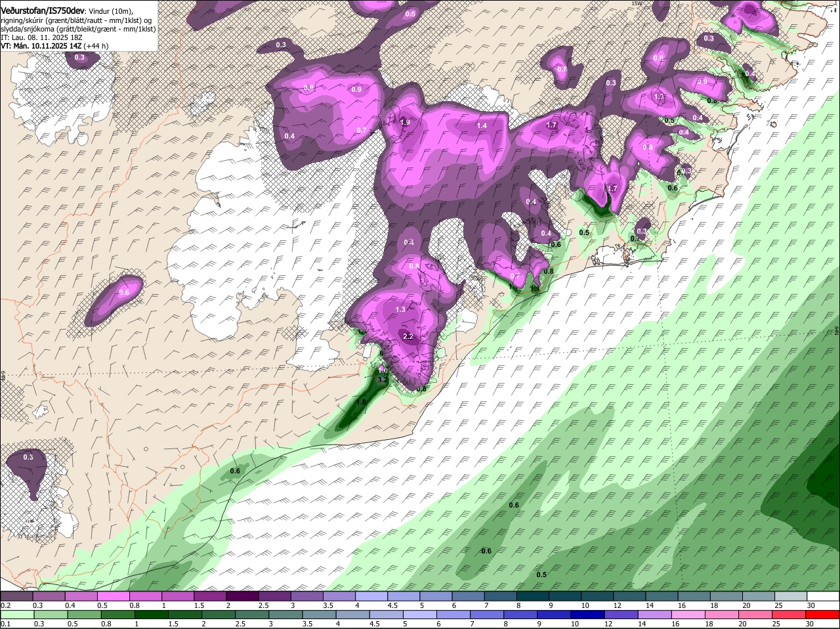Pick the rain legend swatch labelled 0.5
This screenshot has width=840, height=629.
(84, 614)
